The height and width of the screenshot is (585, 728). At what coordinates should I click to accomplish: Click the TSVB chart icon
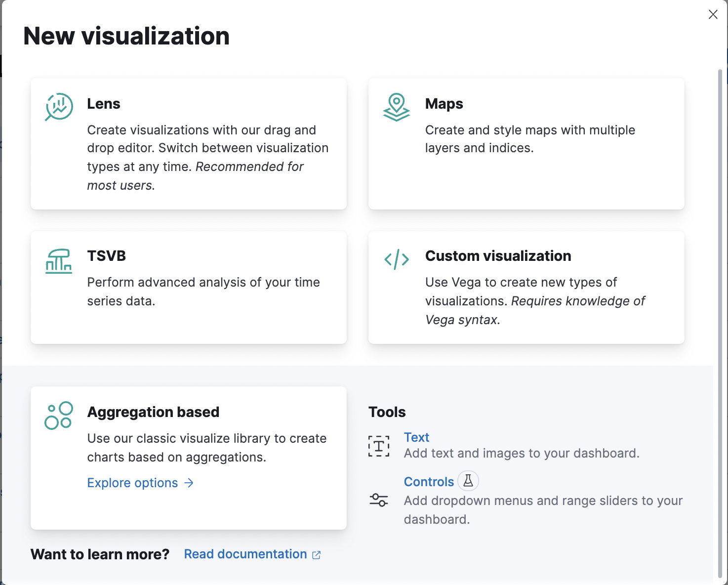pos(58,261)
